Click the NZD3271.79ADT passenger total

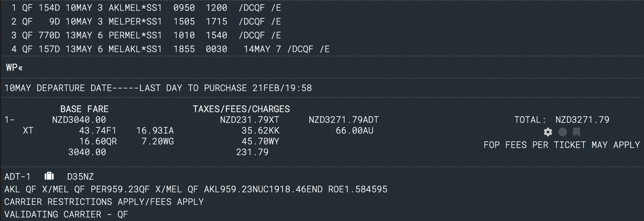344,120
